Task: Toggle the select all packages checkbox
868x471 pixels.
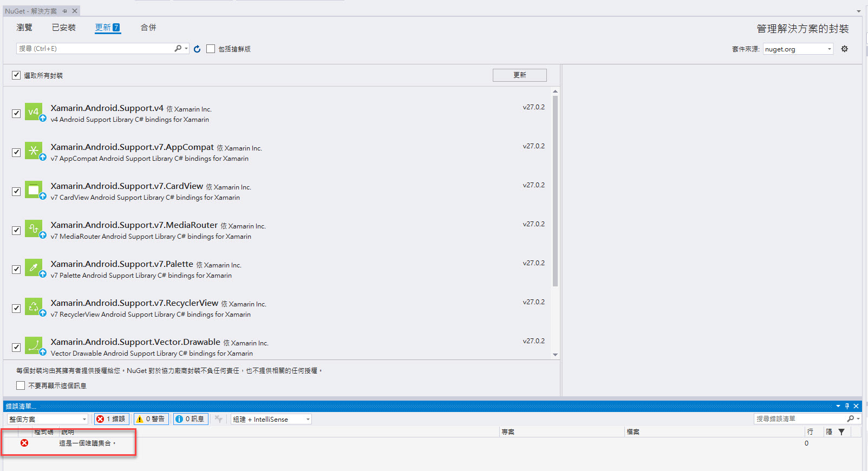Action: pos(16,75)
